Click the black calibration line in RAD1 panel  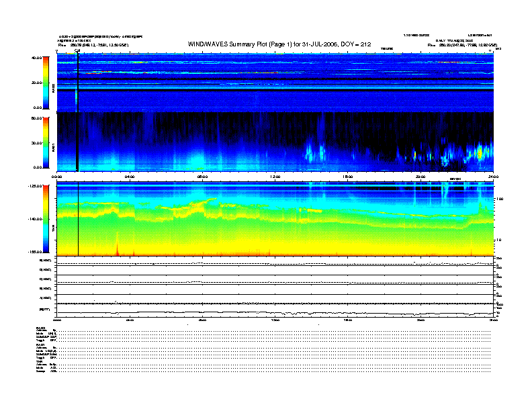pyautogui.click(x=77, y=142)
